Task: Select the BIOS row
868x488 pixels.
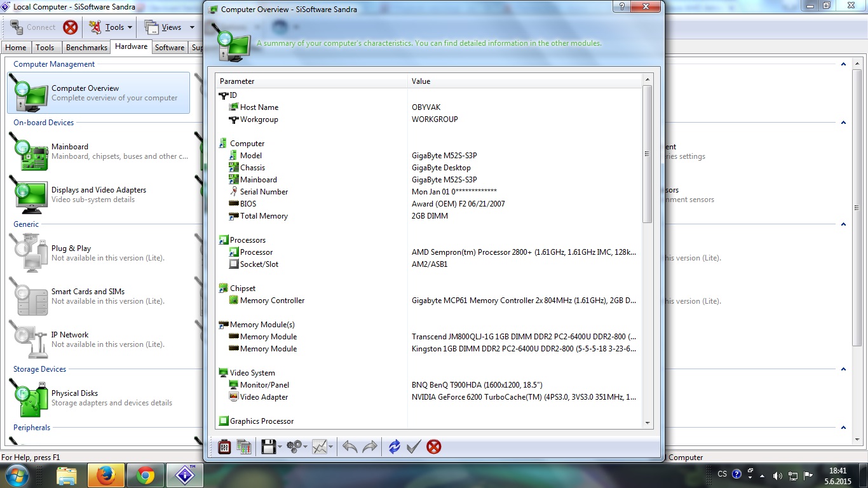Action: click(x=429, y=204)
